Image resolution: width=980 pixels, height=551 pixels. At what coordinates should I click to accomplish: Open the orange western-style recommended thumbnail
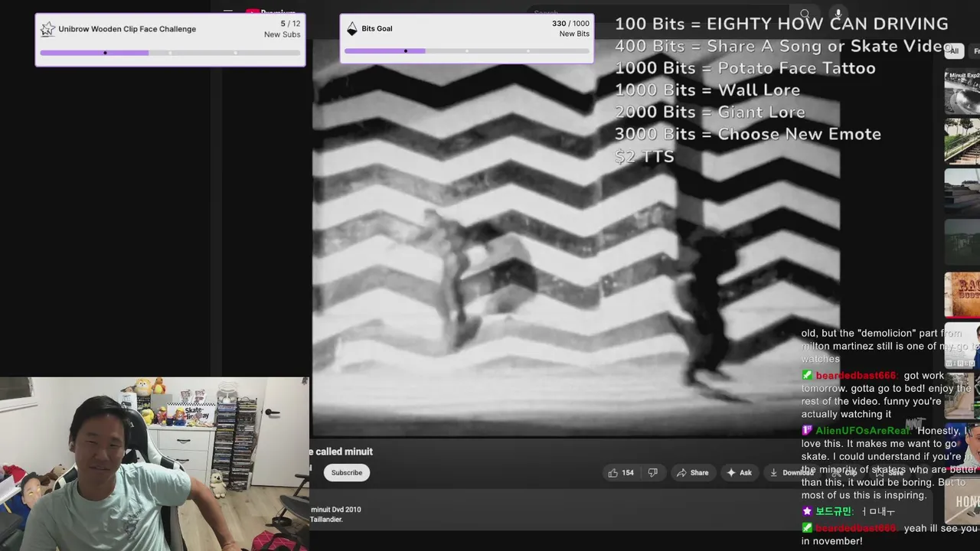[962, 295]
